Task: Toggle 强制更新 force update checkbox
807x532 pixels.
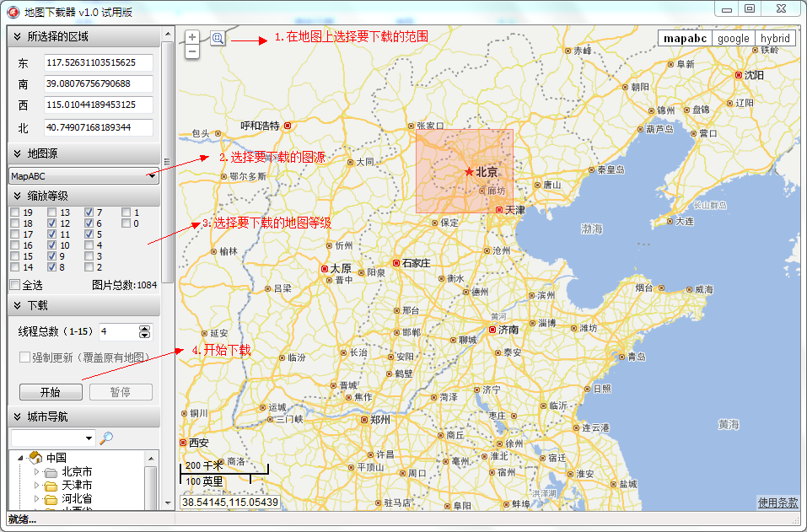Action: [x=24, y=357]
